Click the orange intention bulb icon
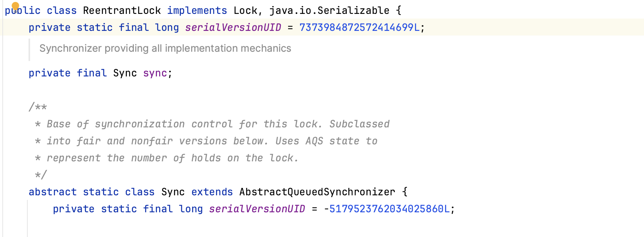 15,6
